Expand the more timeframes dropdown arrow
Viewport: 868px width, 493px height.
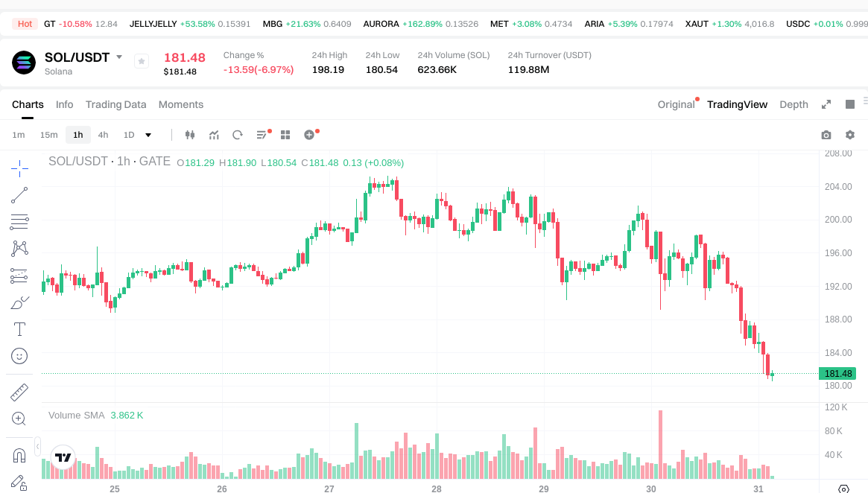[148, 135]
